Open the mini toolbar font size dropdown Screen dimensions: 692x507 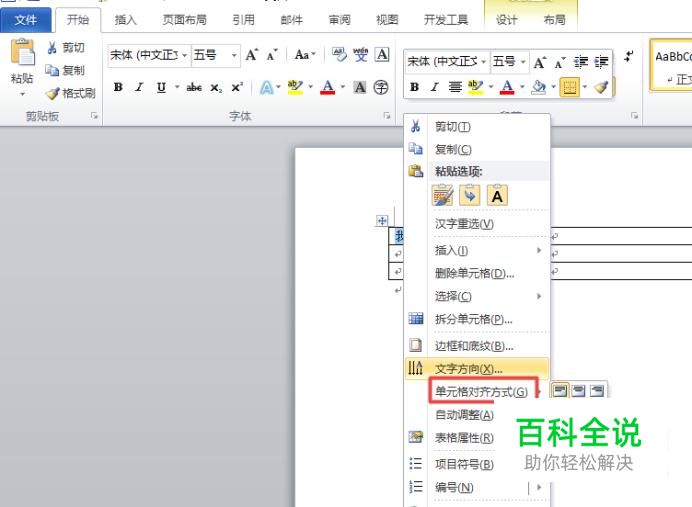523,62
